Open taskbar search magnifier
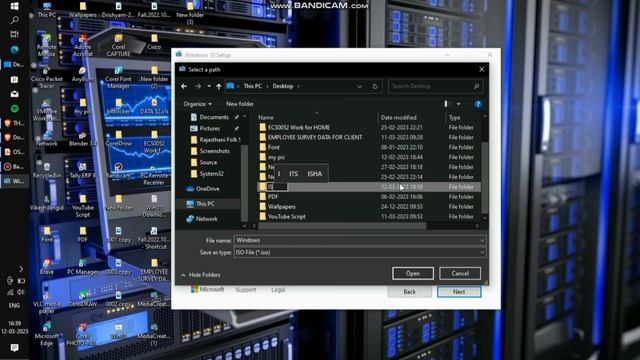 (14, 20)
